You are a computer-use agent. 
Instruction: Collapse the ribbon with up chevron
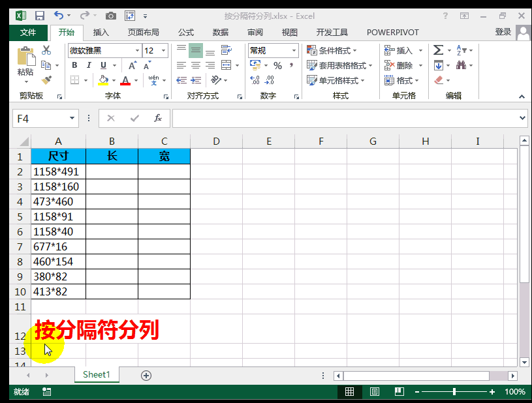[x=522, y=97]
